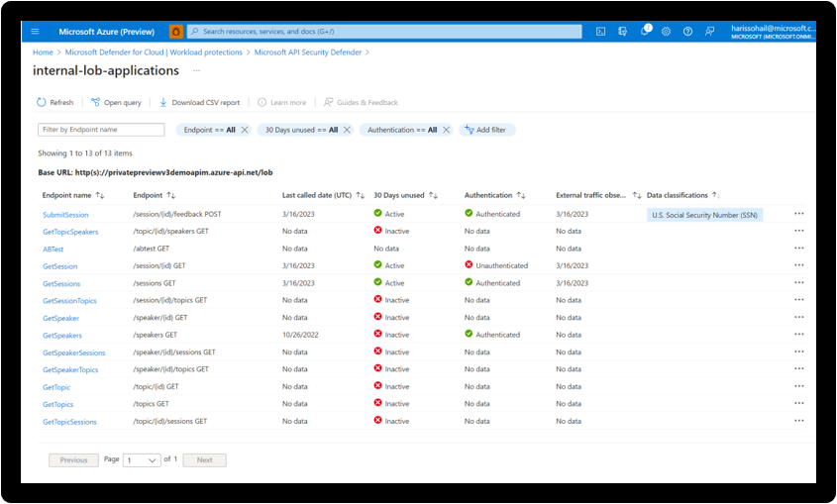Open the GetTopicSessions endpoint link
The width and height of the screenshot is (837, 504).
(70, 422)
